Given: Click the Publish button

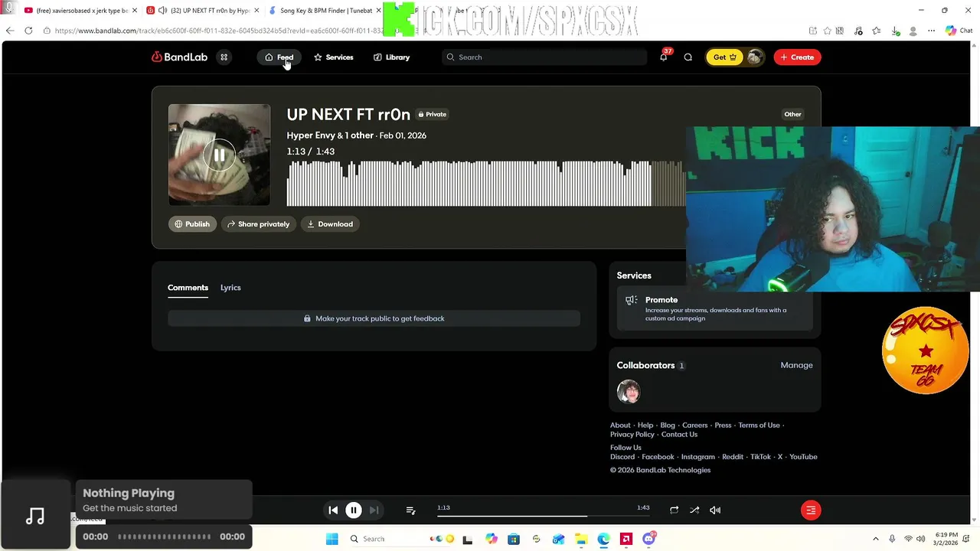Looking at the screenshot, I should click(191, 224).
